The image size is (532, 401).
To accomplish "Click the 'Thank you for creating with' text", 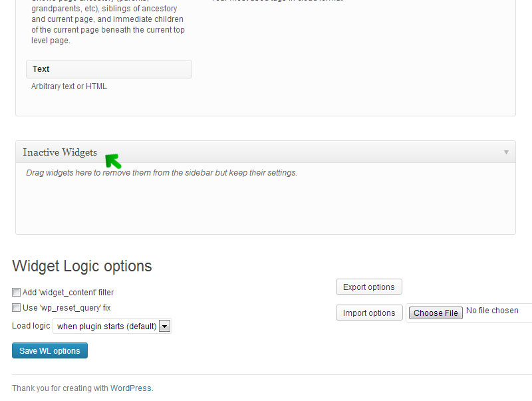I will point(60,388).
